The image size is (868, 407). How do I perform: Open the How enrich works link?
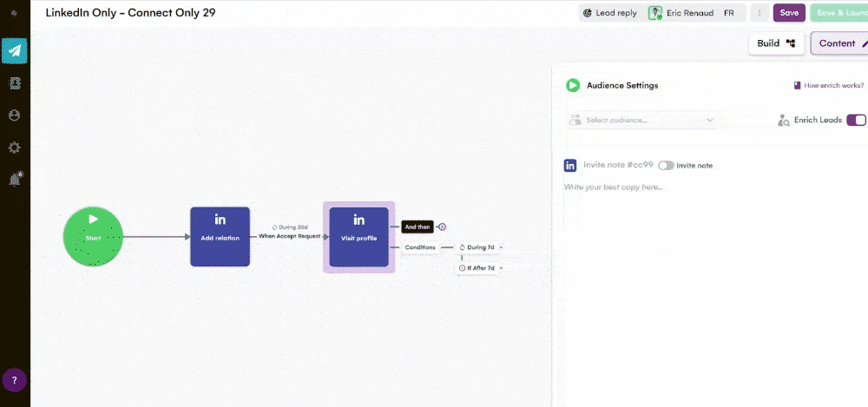[x=828, y=86]
